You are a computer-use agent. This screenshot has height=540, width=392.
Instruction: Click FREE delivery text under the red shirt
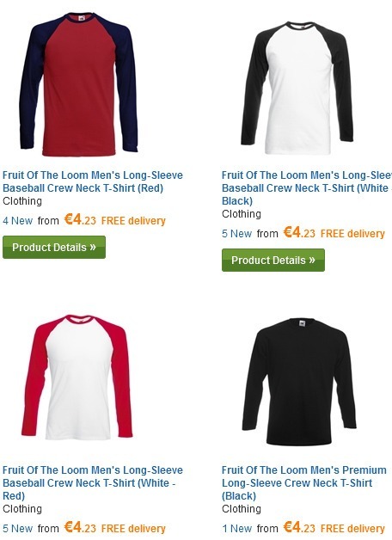coord(133,221)
